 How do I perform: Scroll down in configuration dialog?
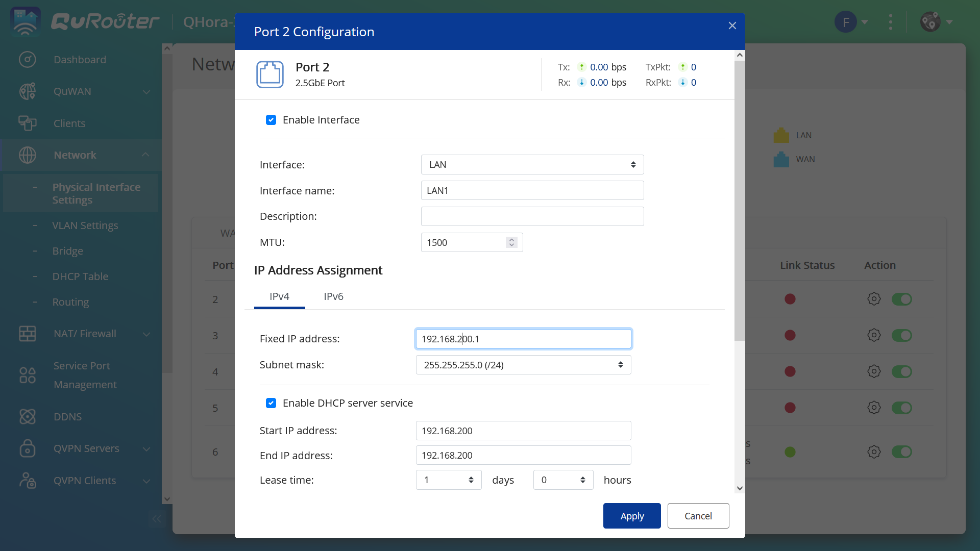click(x=738, y=488)
